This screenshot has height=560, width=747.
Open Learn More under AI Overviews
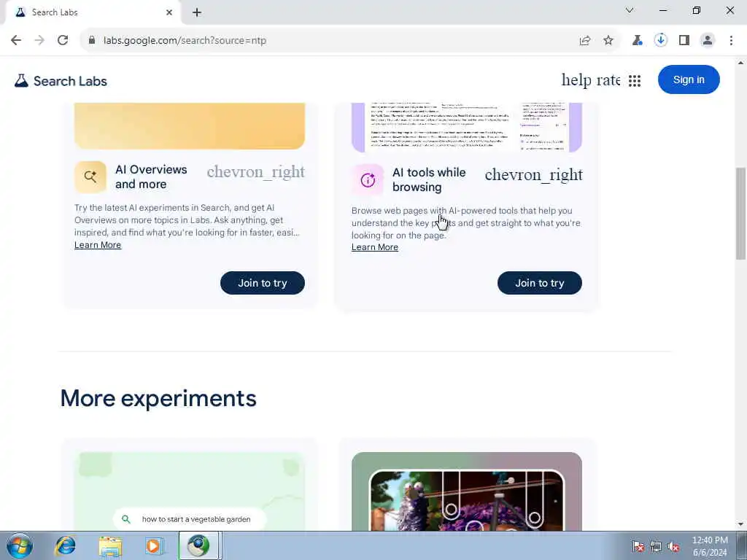click(x=98, y=245)
